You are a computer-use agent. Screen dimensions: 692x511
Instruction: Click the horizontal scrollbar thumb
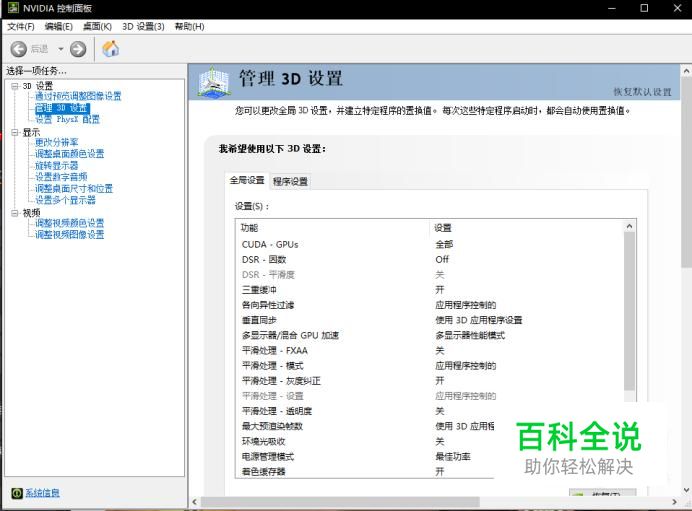[x=340, y=502]
